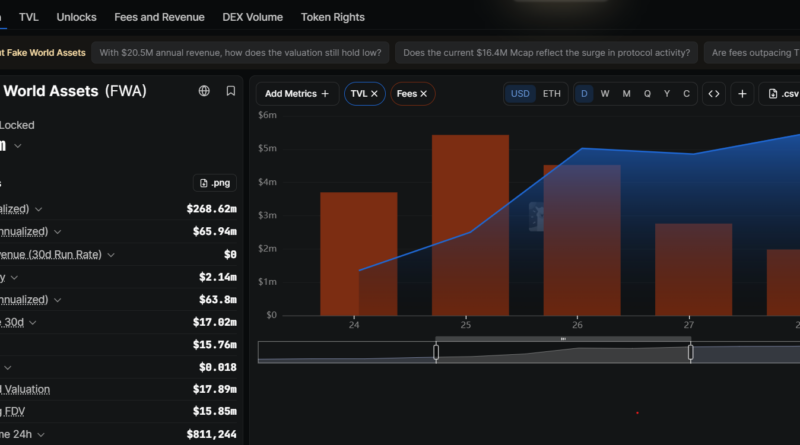
Task: Open the DEX Volume tab
Action: (253, 17)
